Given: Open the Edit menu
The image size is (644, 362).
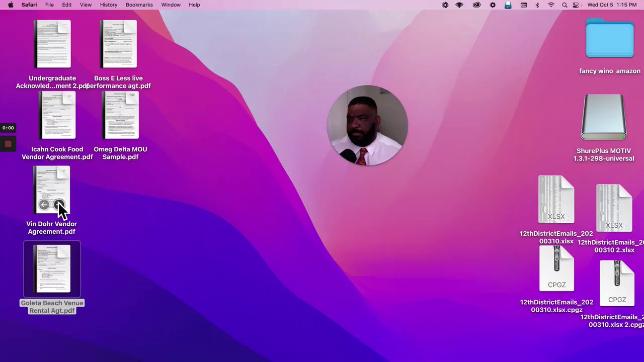Looking at the screenshot, I should coord(67,5).
